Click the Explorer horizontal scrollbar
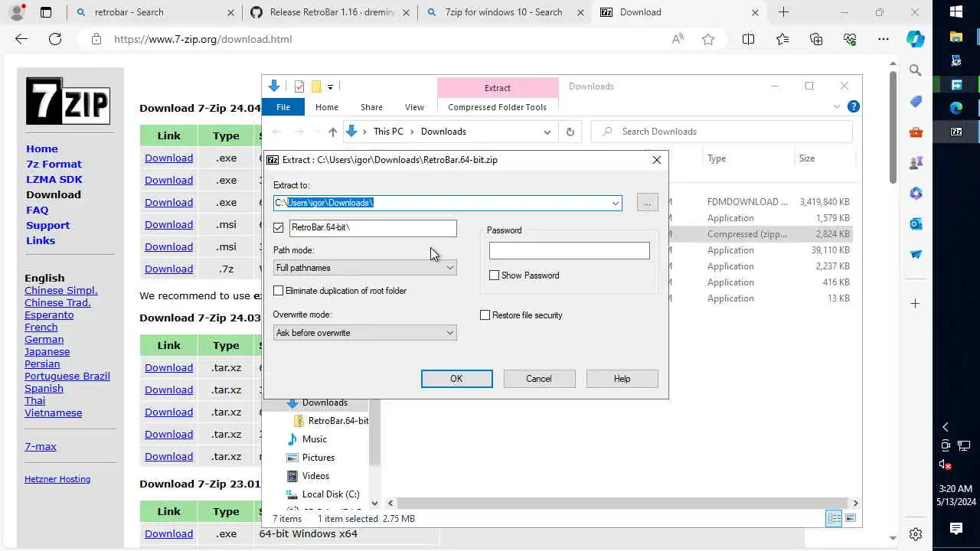The height and width of the screenshot is (551, 980). pyautogui.click(x=622, y=503)
